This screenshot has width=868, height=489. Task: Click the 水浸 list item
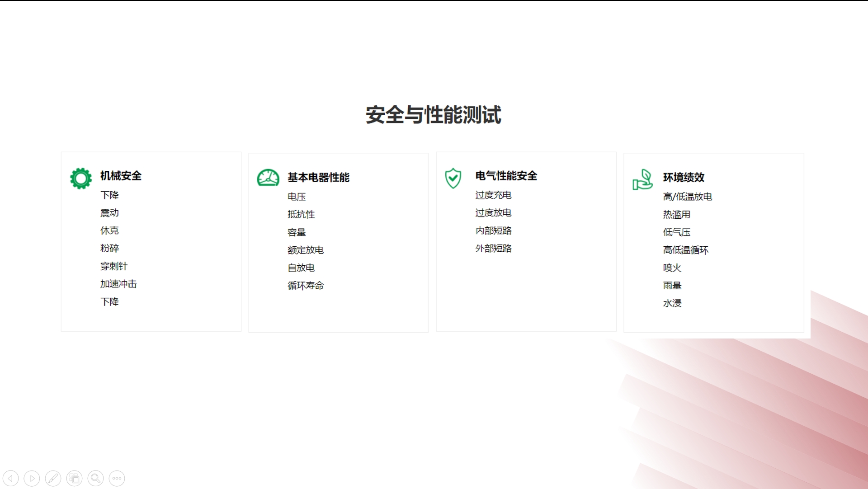tap(672, 303)
